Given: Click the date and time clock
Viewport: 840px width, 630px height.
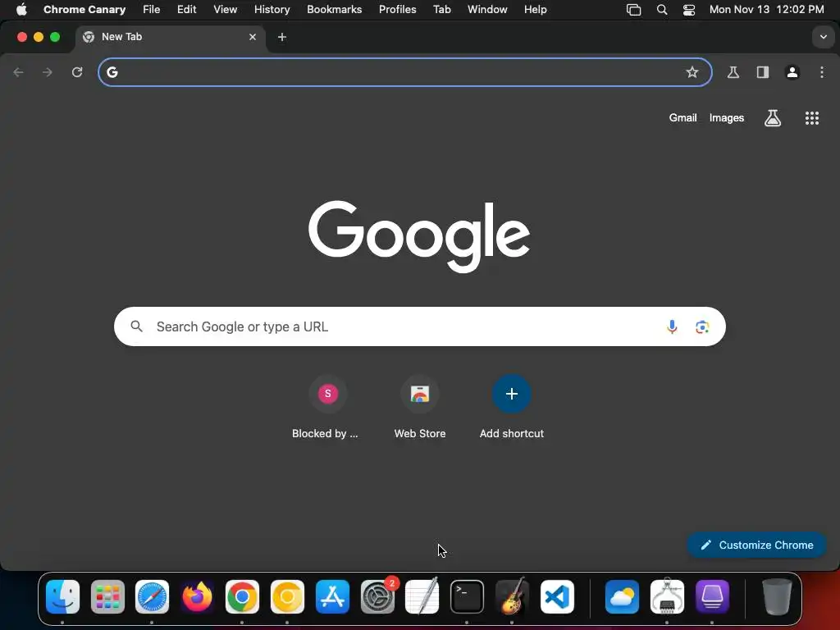Looking at the screenshot, I should point(767,10).
